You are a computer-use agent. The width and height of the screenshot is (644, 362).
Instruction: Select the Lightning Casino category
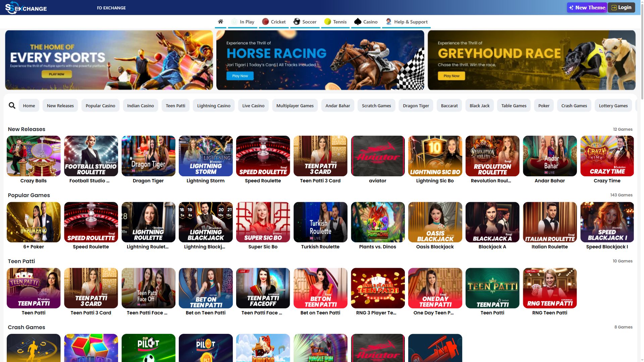[x=214, y=106]
